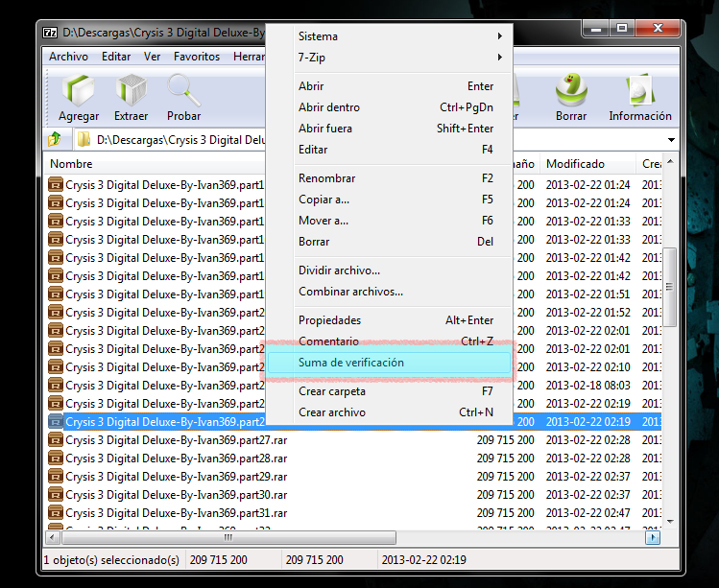Close the 7-Zip window
The width and height of the screenshot is (719, 588).
(658, 29)
